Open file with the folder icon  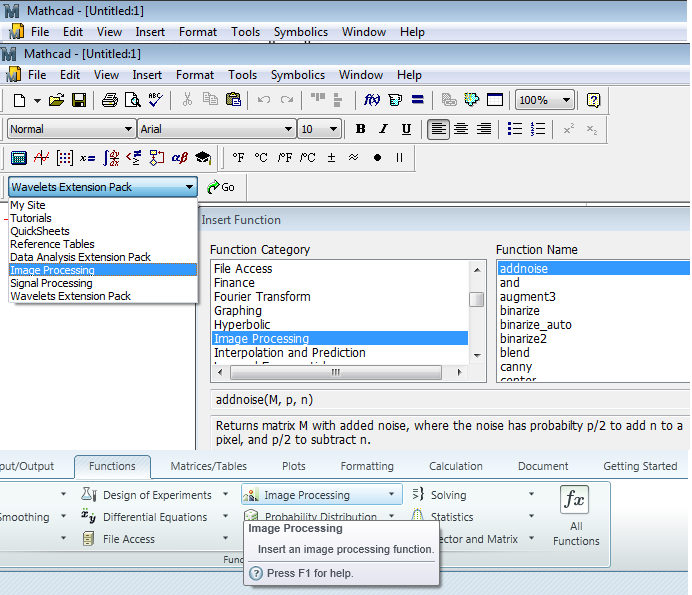point(56,100)
